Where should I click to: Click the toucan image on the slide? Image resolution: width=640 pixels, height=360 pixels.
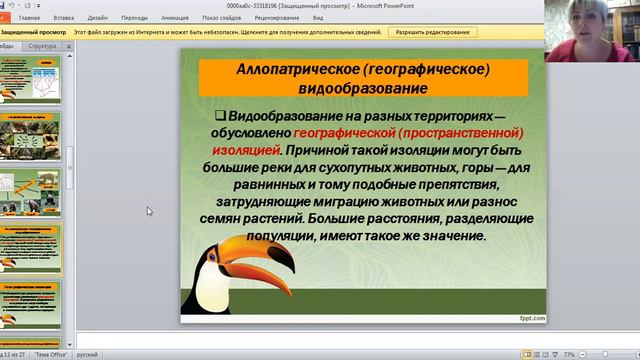point(238,275)
